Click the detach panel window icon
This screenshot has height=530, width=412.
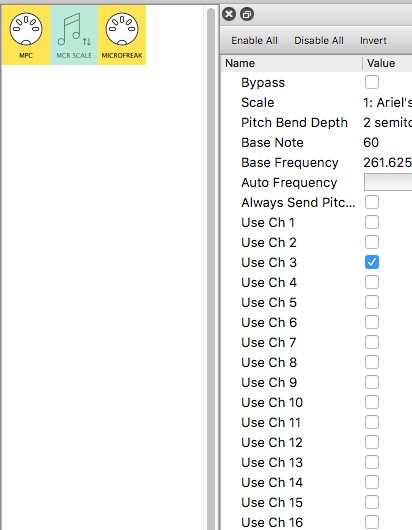click(x=247, y=14)
